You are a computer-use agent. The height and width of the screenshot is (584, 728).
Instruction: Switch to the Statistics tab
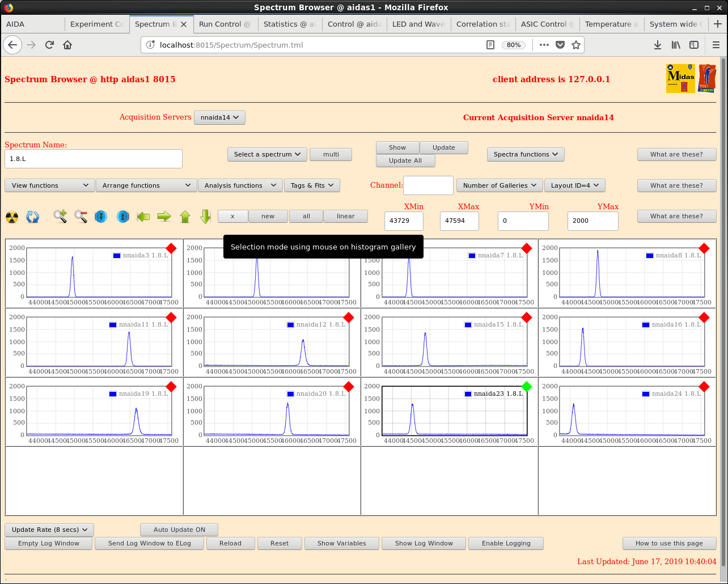tap(290, 24)
